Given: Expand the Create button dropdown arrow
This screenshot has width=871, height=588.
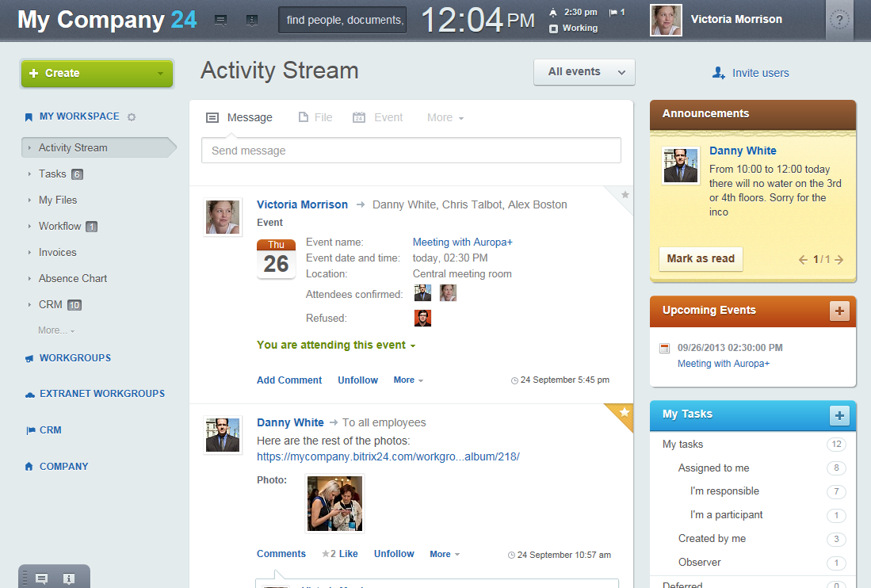Looking at the screenshot, I should (x=160, y=74).
